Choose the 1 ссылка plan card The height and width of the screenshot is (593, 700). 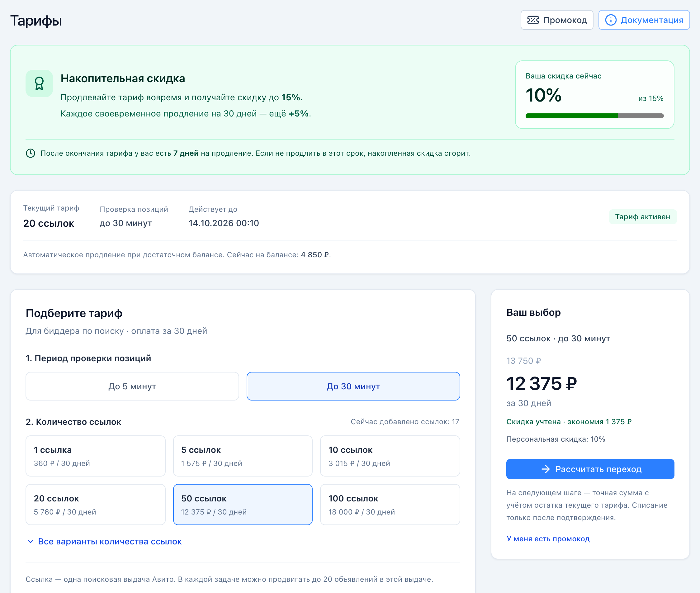95,456
